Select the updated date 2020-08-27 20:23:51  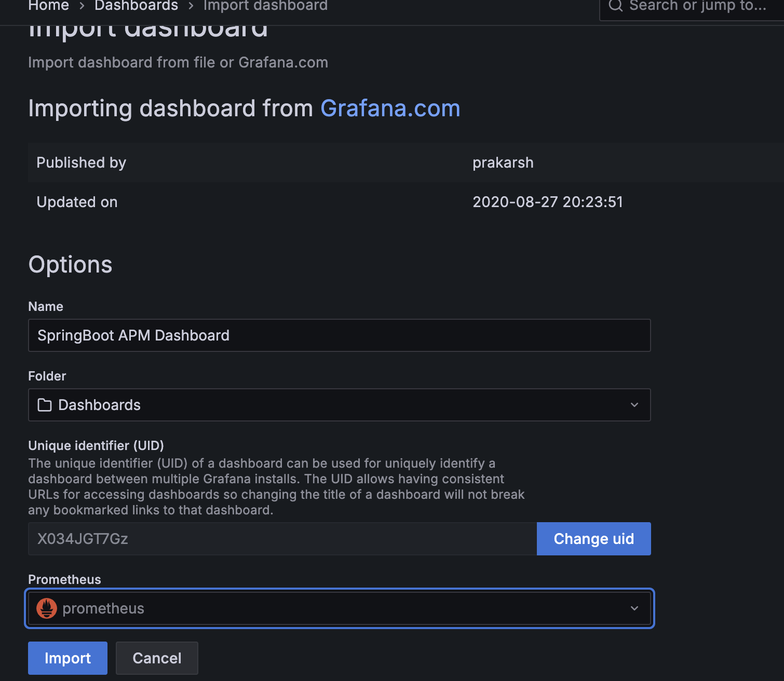[x=547, y=202]
